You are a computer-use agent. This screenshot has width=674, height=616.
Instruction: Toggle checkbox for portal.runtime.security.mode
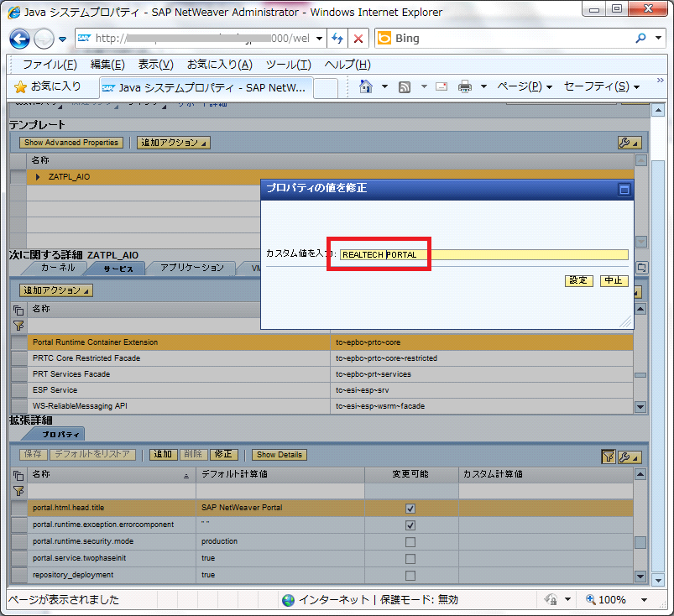410,542
